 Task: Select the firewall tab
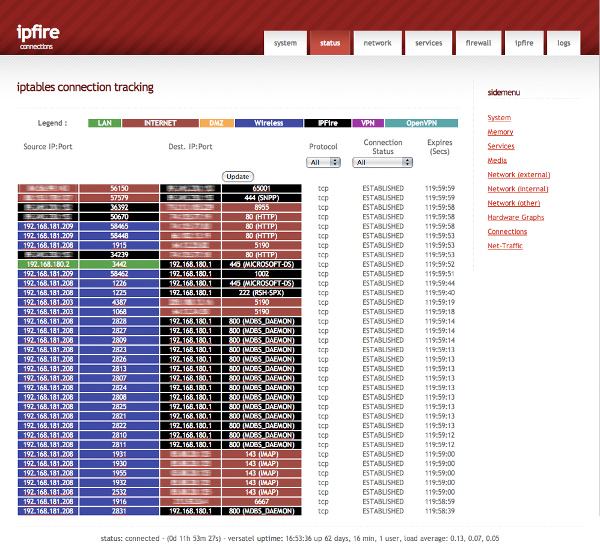478,43
